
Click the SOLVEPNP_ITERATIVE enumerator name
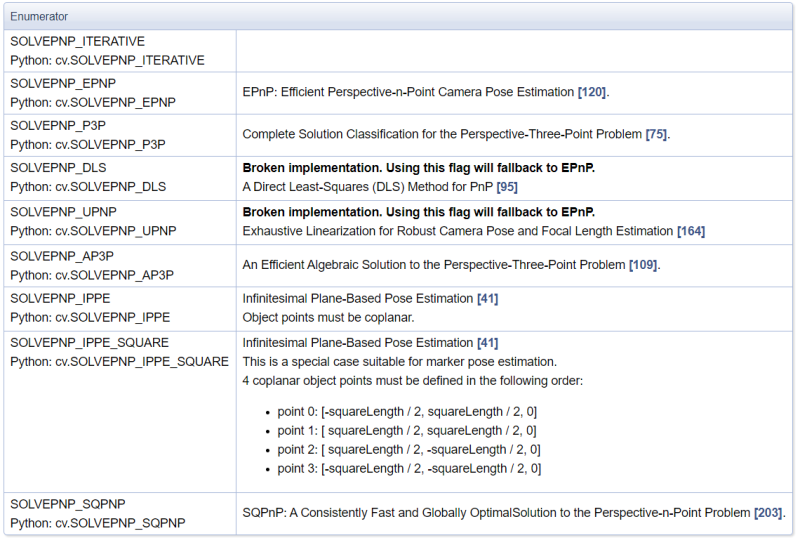coord(77,41)
